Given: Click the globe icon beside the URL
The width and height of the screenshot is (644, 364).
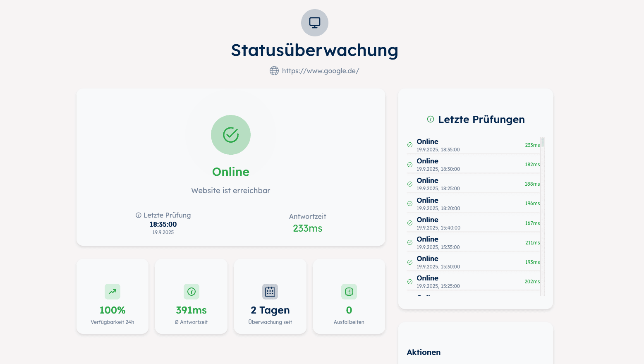Looking at the screenshot, I should pos(274,71).
